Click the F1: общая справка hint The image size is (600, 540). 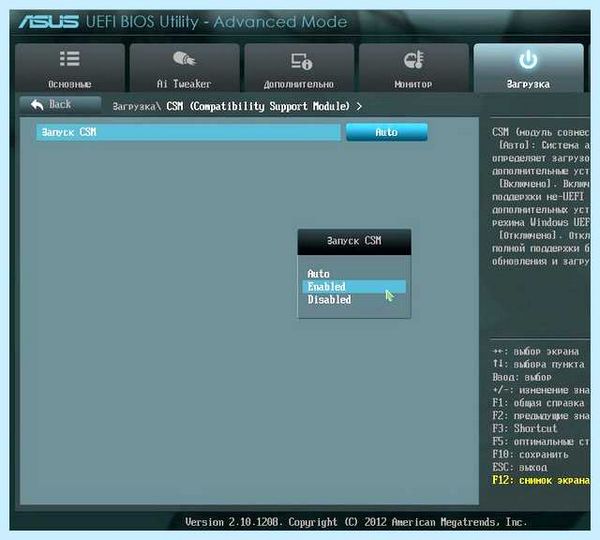tap(538, 403)
